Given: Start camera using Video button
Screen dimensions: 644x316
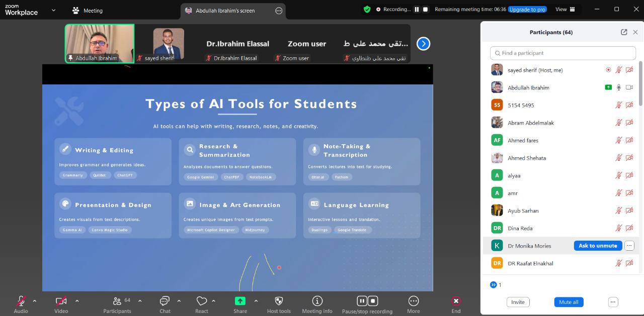Looking at the screenshot, I should click(x=61, y=304).
